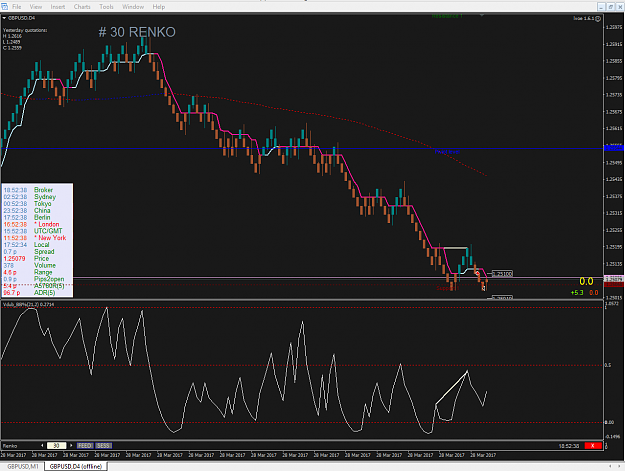Click the '# 30 RENKO' chart title
This screenshot has height=471, width=625.
coord(137,32)
